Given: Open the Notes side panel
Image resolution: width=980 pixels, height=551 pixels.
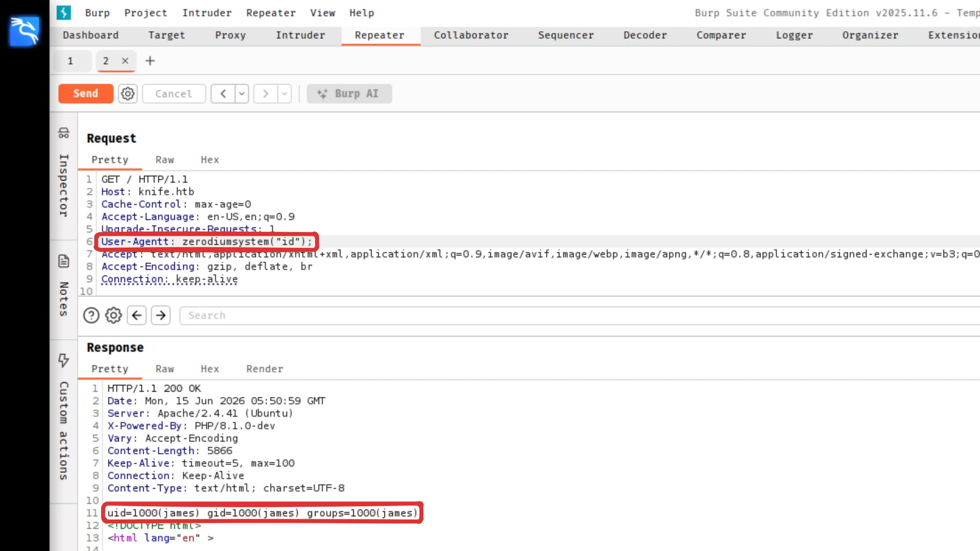Looking at the screenshot, I should pos(64,285).
